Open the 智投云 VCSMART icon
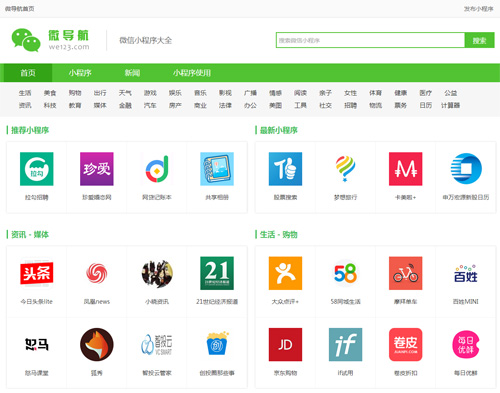The height and width of the screenshot is (393, 500). click(157, 344)
